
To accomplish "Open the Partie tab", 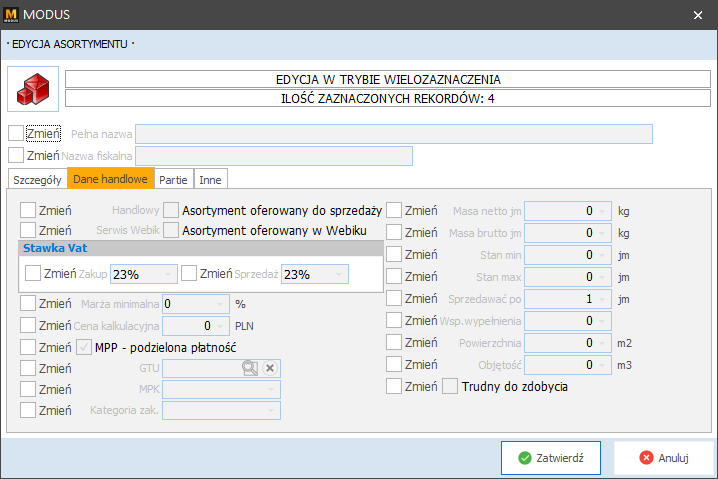I will point(173,179).
